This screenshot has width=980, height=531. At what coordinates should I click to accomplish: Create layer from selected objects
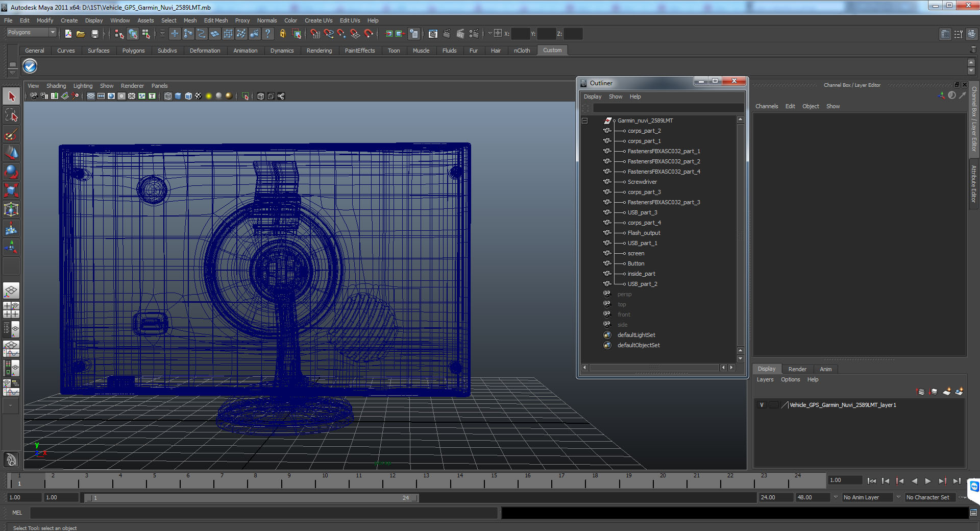click(x=959, y=392)
